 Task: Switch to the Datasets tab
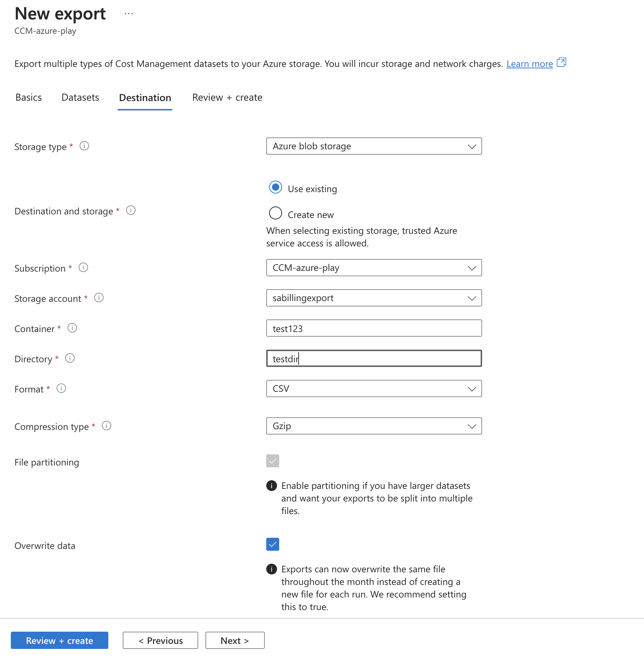pos(80,97)
